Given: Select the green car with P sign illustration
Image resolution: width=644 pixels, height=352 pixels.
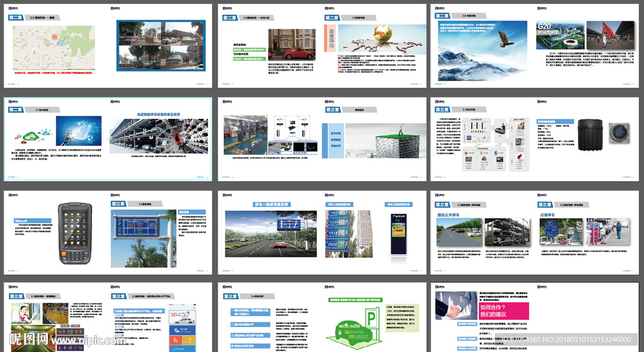Looking at the screenshot, I should [355, 330].
